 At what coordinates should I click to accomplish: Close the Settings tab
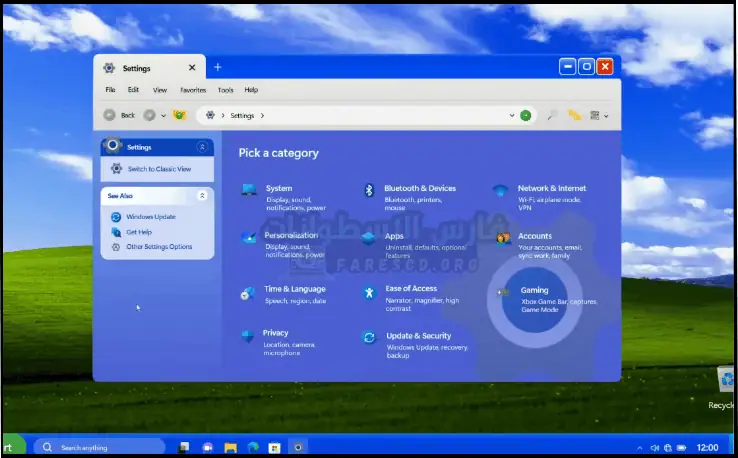click(192, 68)
